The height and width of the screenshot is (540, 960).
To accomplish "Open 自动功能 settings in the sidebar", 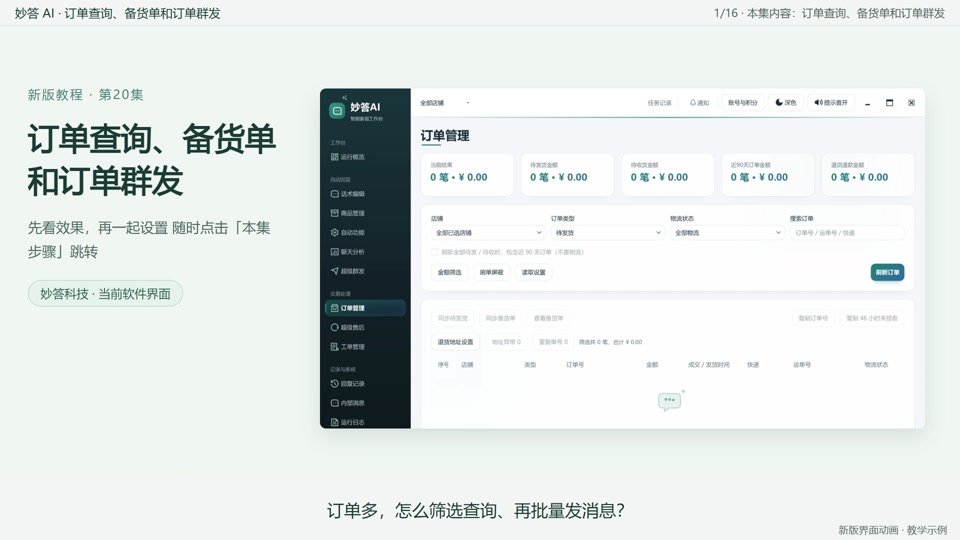I will point(348,233).
